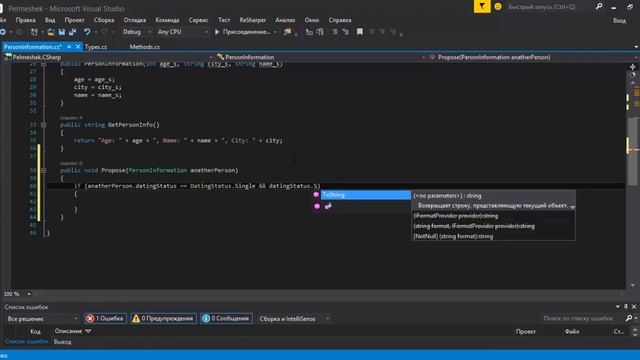Screen dimensions: 640x360
Task: Click the Save All toolbar icon
Action: 73,32
